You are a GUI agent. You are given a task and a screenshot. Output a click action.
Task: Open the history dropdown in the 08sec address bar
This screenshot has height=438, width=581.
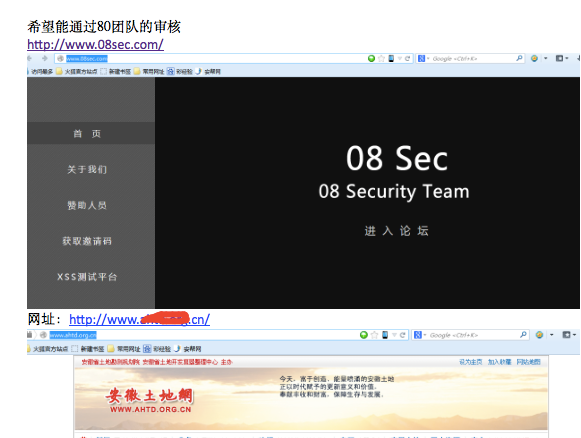point(400,59)
